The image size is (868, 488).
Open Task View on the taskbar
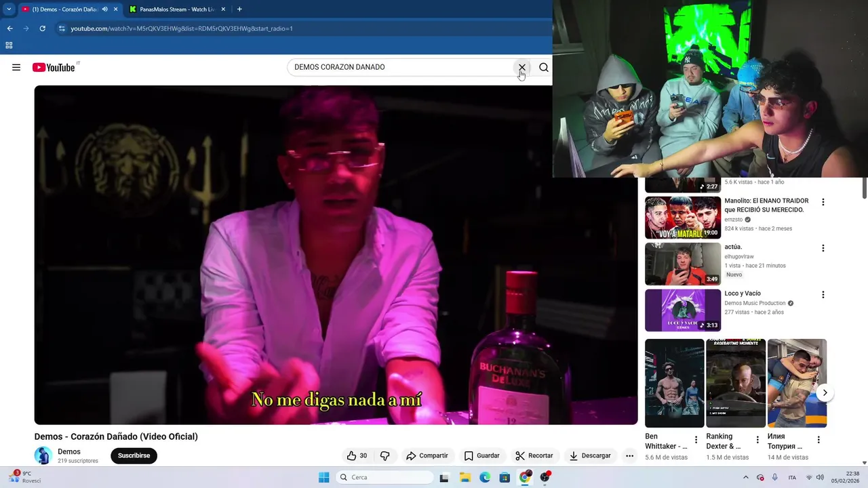444,478
